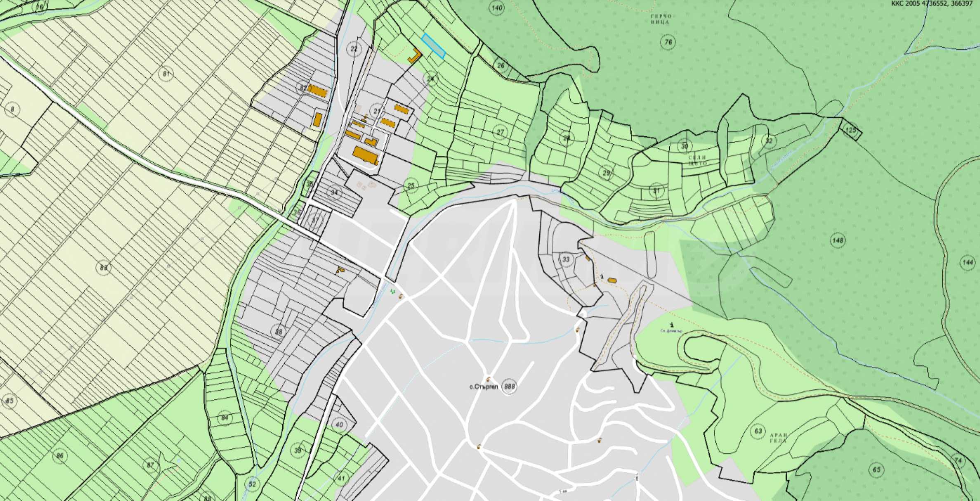Screen dimensions: 980x501
Task: Select circled cadastral number 76
Action: click(668, 42)
